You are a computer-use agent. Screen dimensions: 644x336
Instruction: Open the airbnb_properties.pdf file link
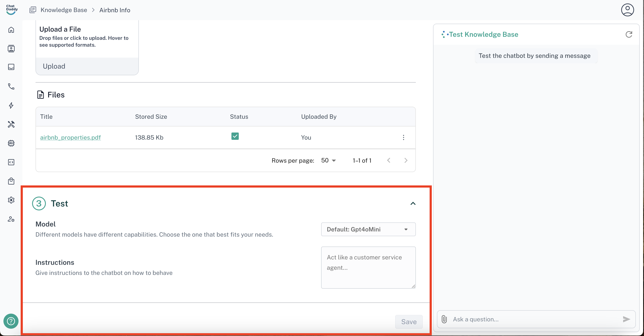point(70,137)
